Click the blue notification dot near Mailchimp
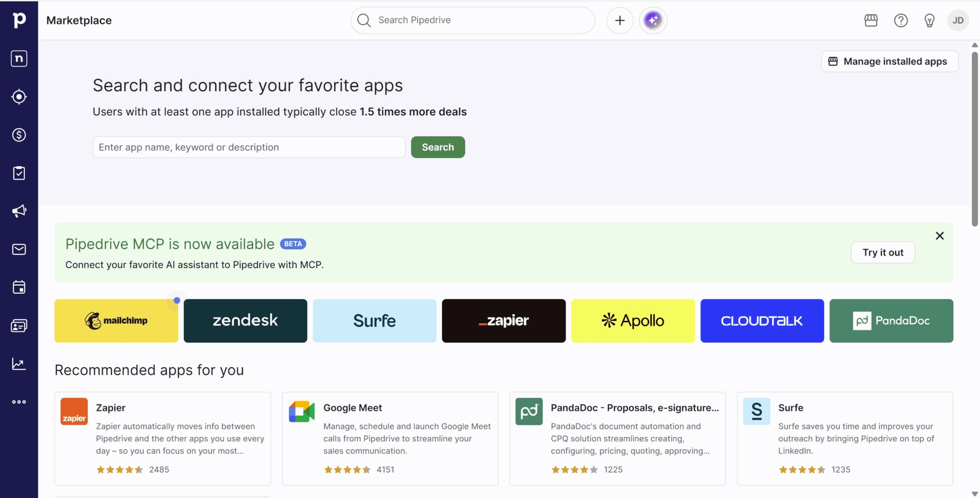Image resolution: width=980 pixels, height=498 pixels. coord(177,300)
